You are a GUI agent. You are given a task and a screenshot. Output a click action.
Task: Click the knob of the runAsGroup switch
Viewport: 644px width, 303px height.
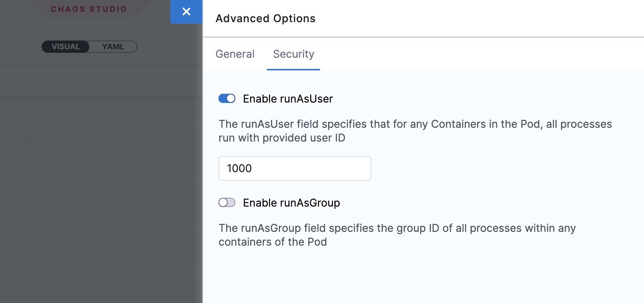click(223, 202)
